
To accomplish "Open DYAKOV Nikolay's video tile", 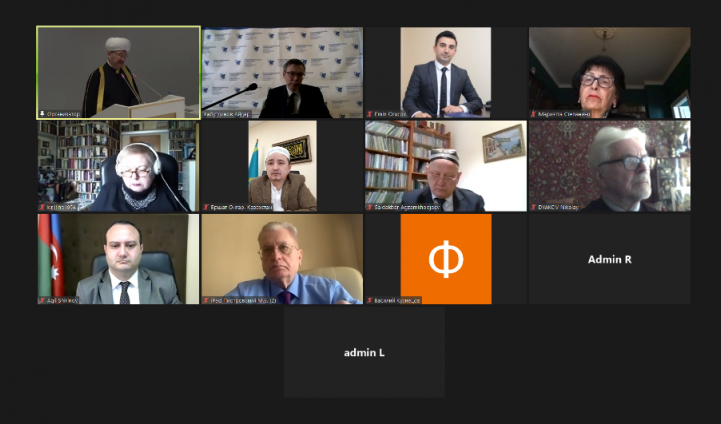I will coord(609,166).
